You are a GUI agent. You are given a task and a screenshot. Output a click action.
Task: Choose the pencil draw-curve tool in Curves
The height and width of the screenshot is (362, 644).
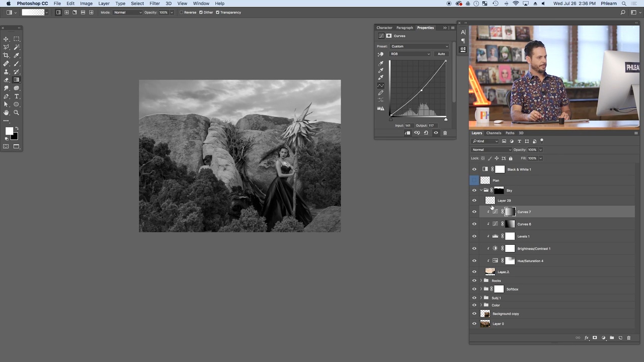pos(381,93)
